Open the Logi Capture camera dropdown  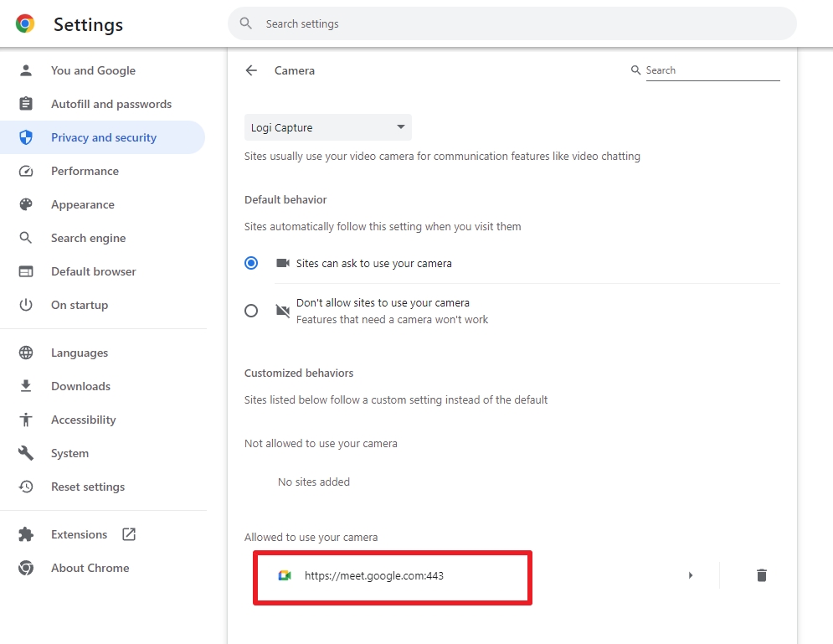328,127
